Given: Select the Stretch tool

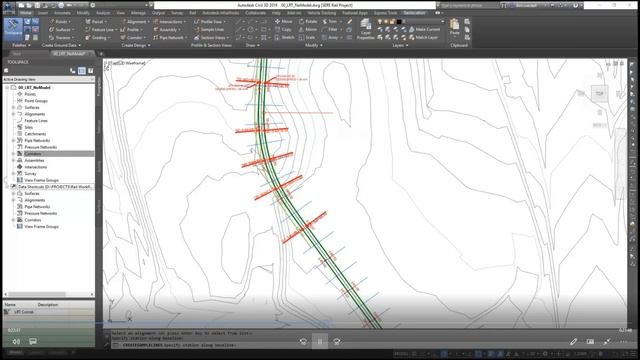Looking at the screenshot, I should coord(284,37).
